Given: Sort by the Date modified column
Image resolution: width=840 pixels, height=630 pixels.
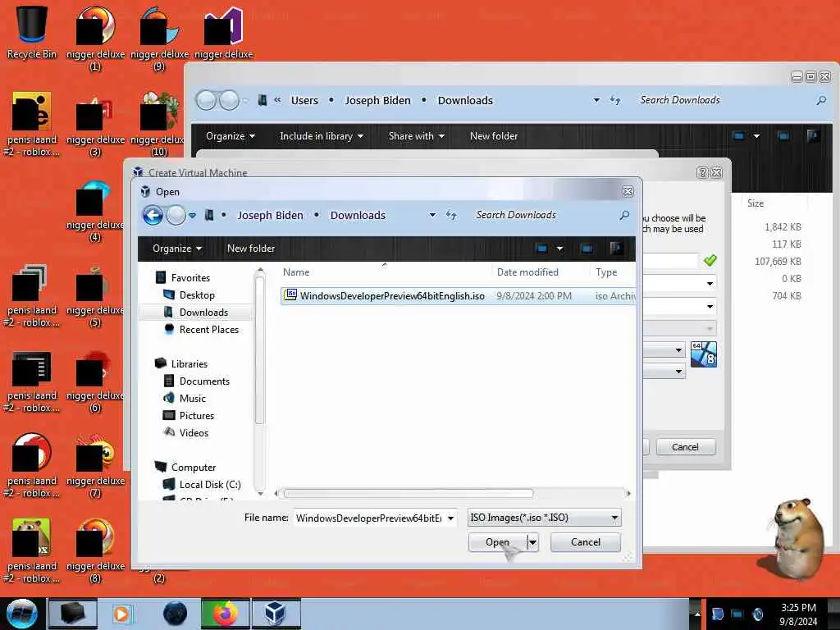Looking at the screenshot, I should click(527, 272).
